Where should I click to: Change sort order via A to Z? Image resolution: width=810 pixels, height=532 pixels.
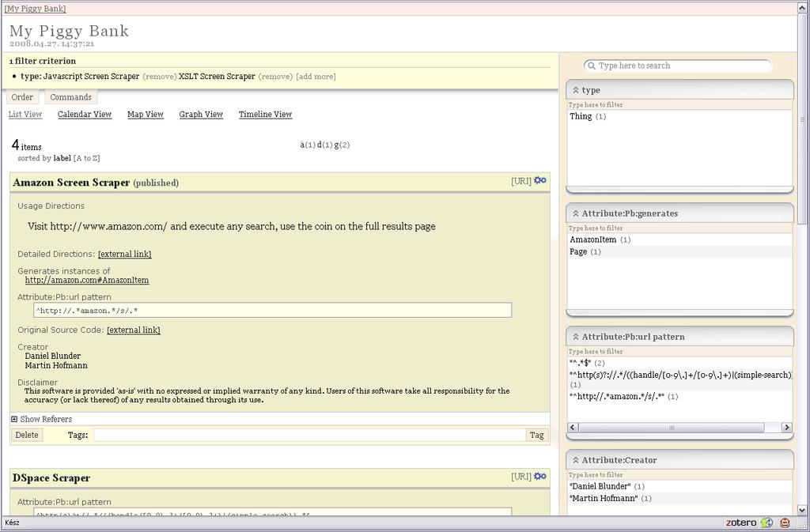tap(87, 158)
